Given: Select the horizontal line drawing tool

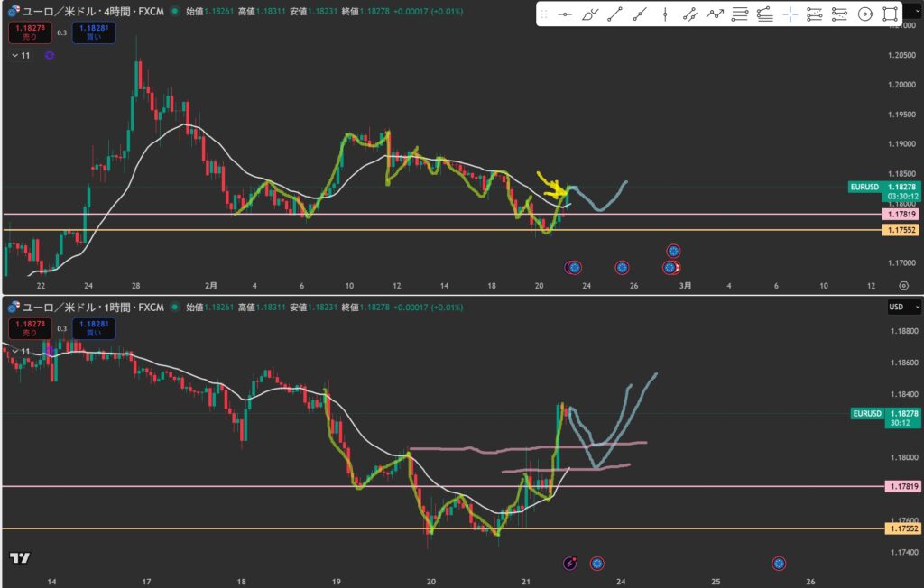Looking at the screenshot, I should (565, 14).
